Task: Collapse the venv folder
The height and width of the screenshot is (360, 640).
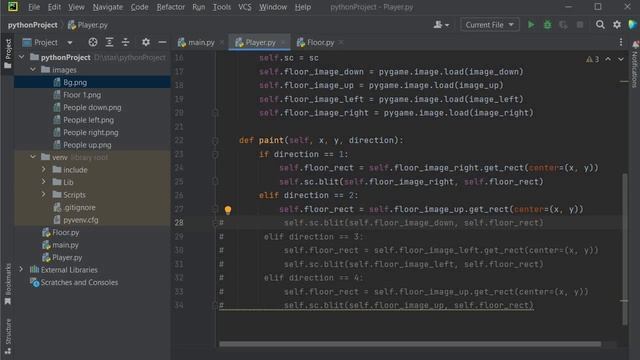Action: [x=33, y=157]
